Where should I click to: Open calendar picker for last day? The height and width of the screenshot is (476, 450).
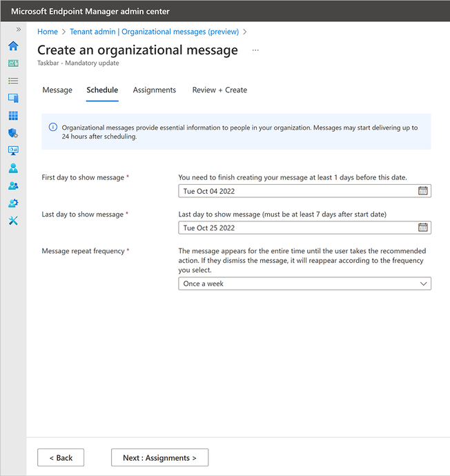point(422,228)
